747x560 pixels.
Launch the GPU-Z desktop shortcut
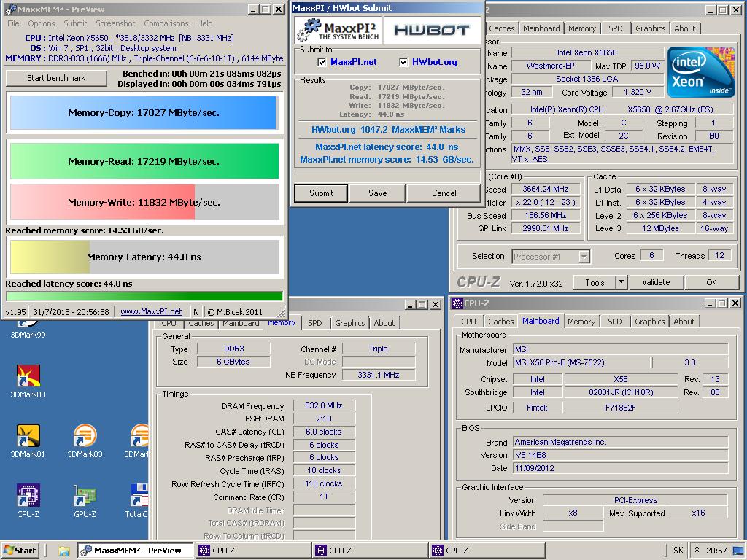[85, 500]
